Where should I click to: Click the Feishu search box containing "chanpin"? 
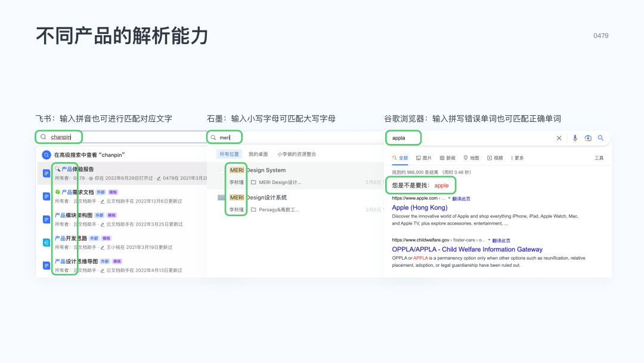click(x=121, y=137)
